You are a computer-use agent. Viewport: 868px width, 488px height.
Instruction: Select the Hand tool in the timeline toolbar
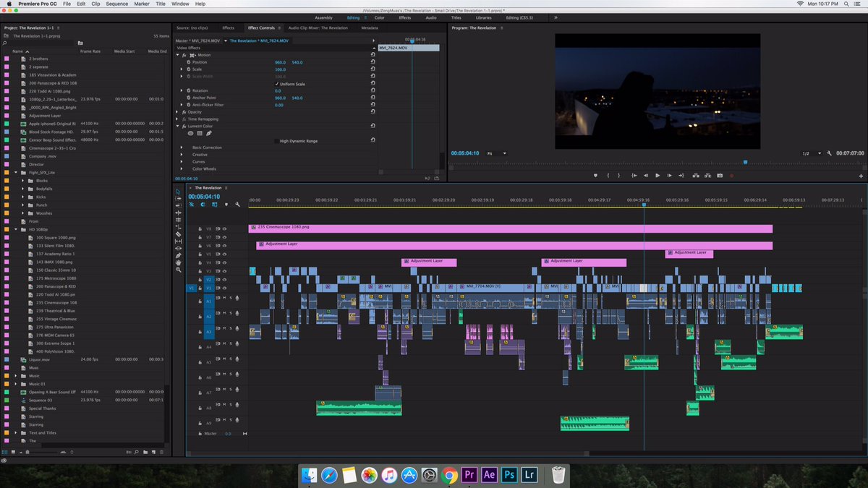pos(178,262)
